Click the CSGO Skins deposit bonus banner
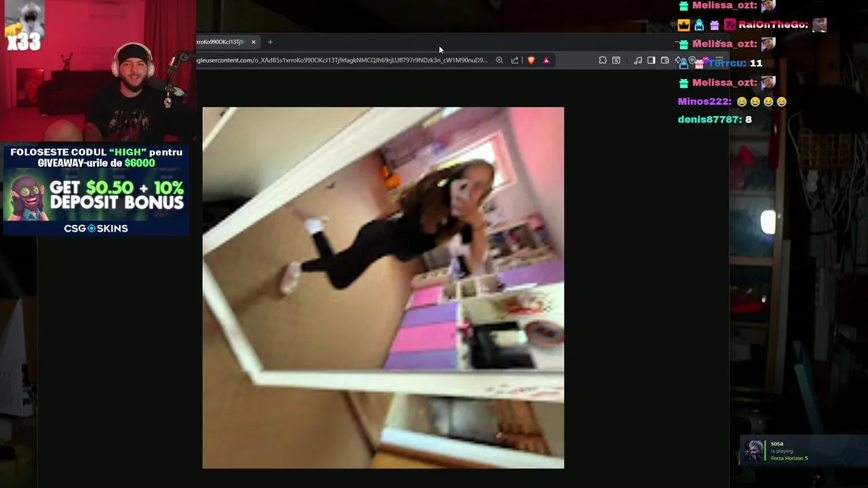The image size is (868, 488). tap(96, 190)
